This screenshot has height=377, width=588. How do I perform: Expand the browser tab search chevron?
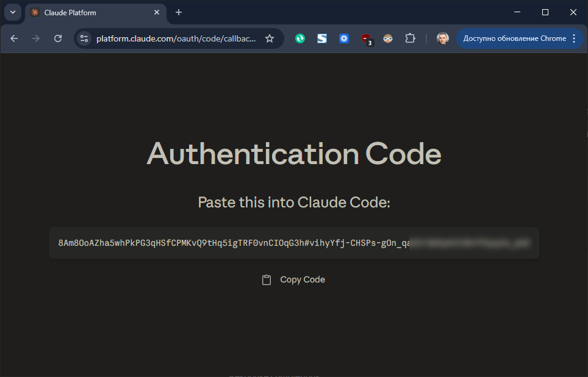click(x=13, y=12)
